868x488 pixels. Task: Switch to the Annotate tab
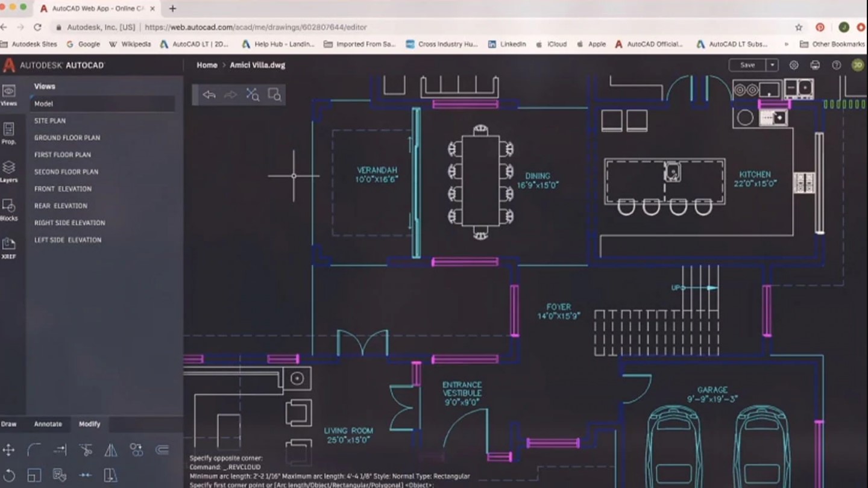(48, 424)
